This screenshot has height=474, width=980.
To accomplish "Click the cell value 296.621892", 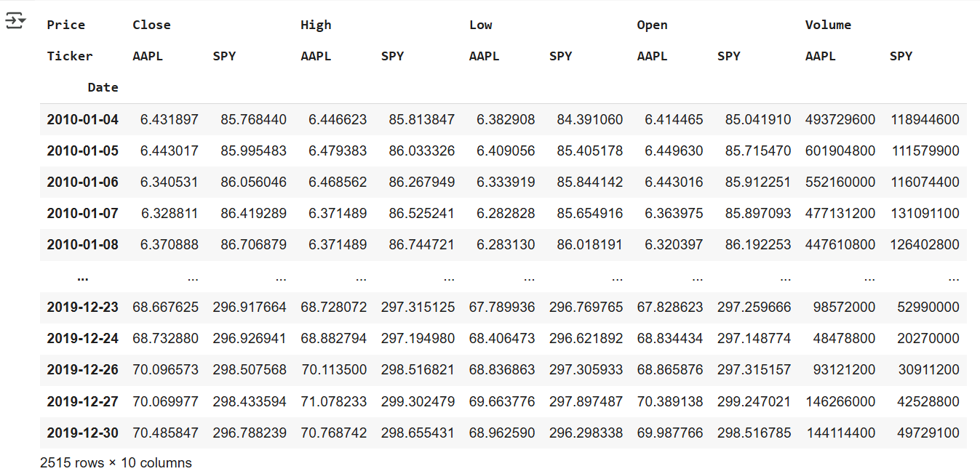I will pos(586,339).
